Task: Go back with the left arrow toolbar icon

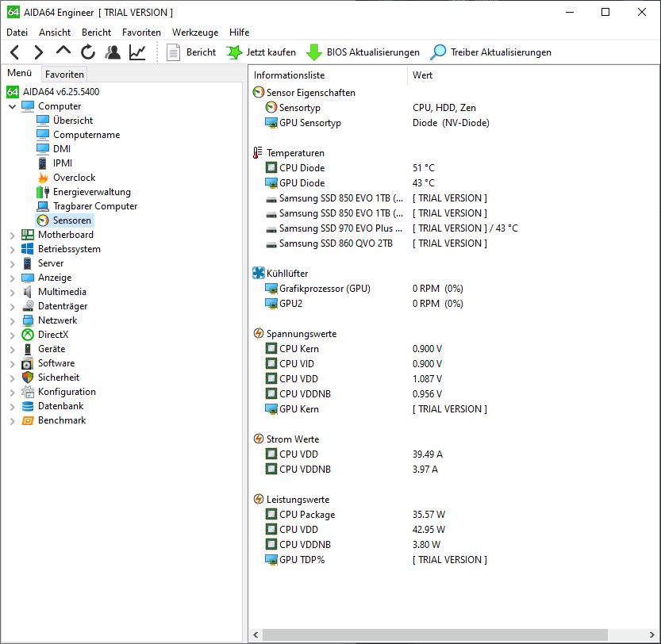Action: point(15,52)
